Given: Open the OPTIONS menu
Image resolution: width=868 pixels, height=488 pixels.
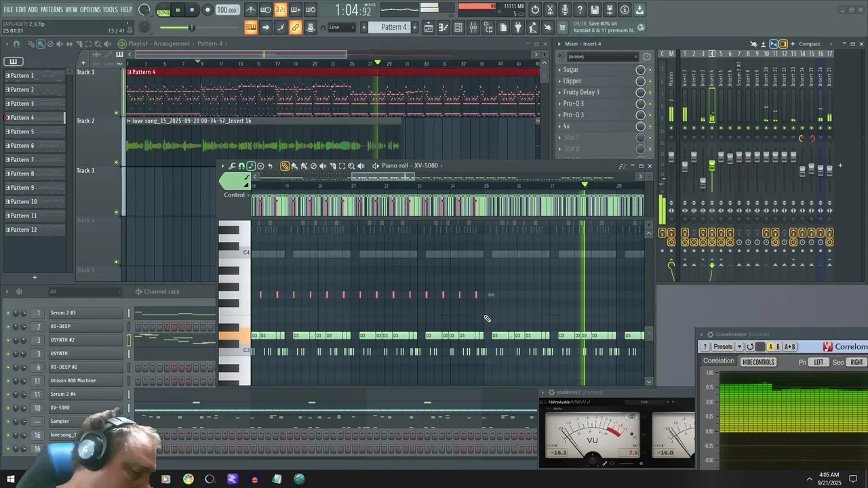Looking at the screenshot, I should 90,9.
